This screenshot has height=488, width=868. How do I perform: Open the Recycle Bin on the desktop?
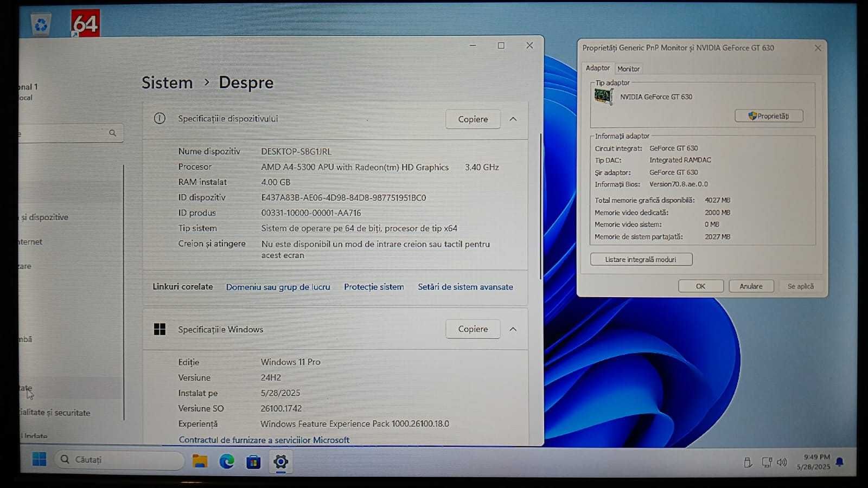[41, 24]
